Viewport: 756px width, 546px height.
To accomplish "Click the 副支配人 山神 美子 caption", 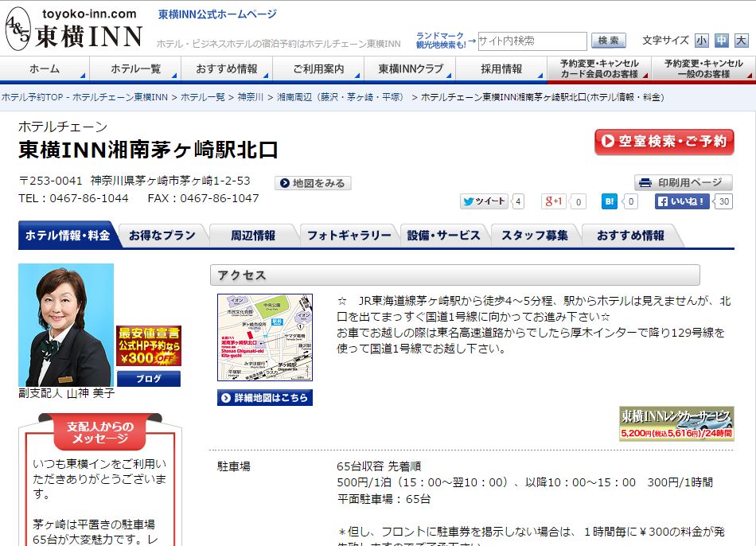I will coord(67,393).
